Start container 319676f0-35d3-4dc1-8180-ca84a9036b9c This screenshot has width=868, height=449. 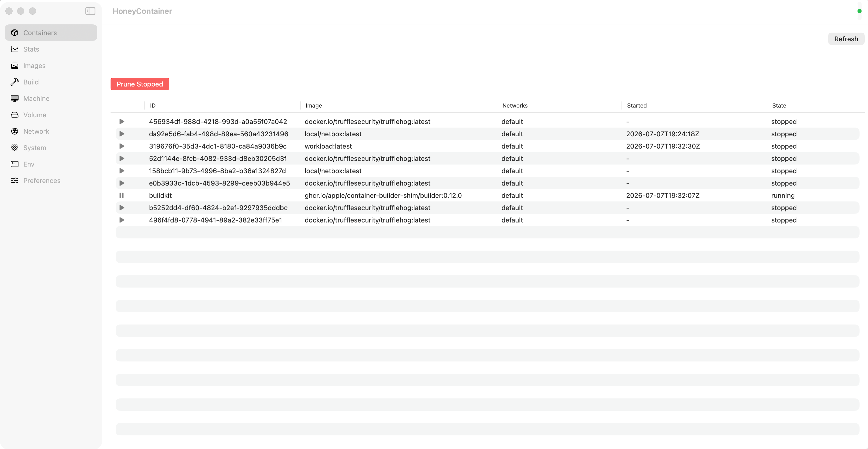pyautogui.click(x=122, y=146)
